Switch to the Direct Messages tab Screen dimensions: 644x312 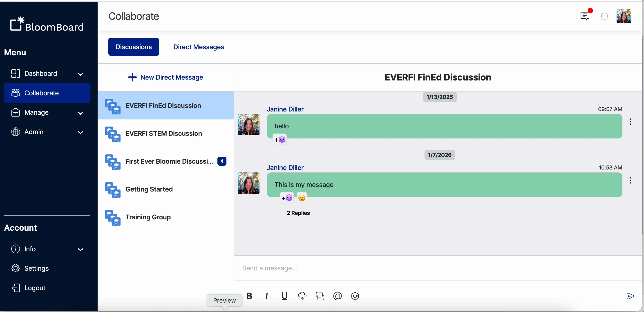click(199, 47)
